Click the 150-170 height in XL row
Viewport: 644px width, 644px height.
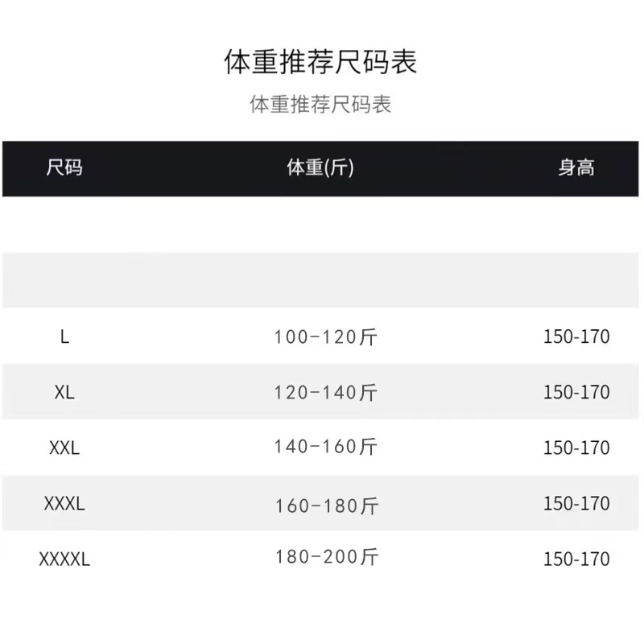tap(576, 392)
